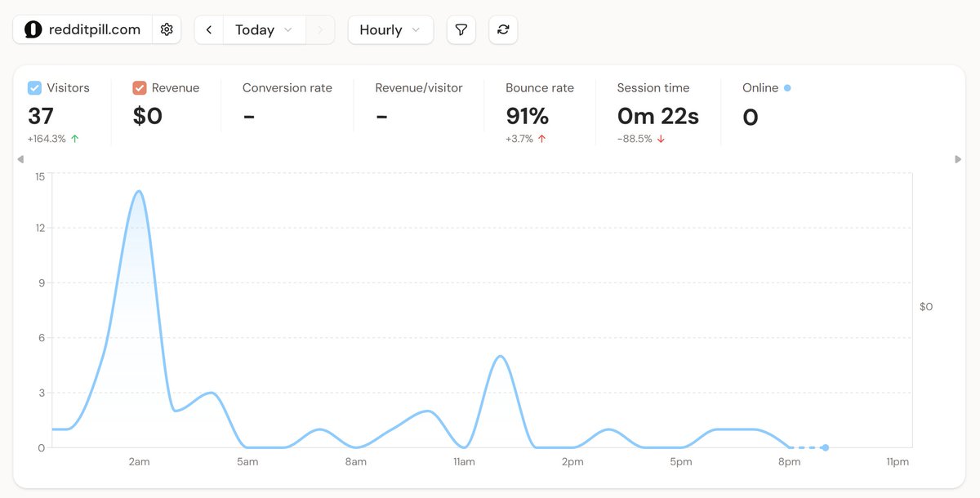Viewport: 980px width, 498px height.
Task: Click the 11pm x-axis label
Action: tap(898, 462)
